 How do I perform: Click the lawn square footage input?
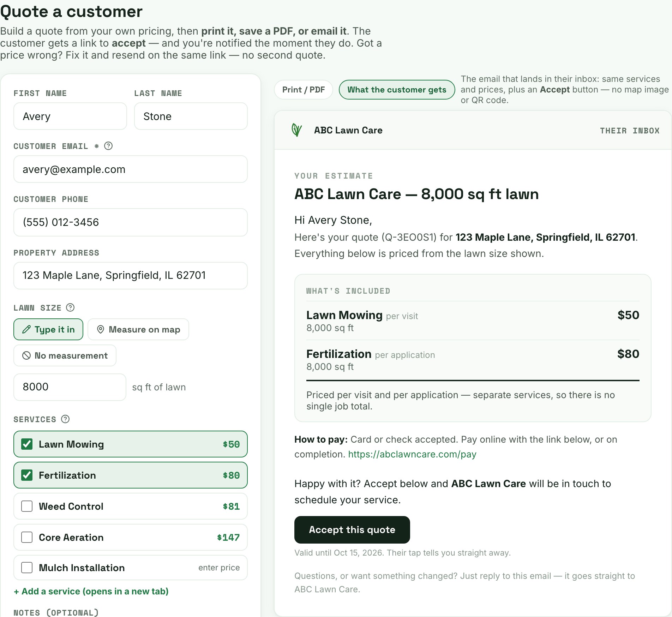(70, 387)
